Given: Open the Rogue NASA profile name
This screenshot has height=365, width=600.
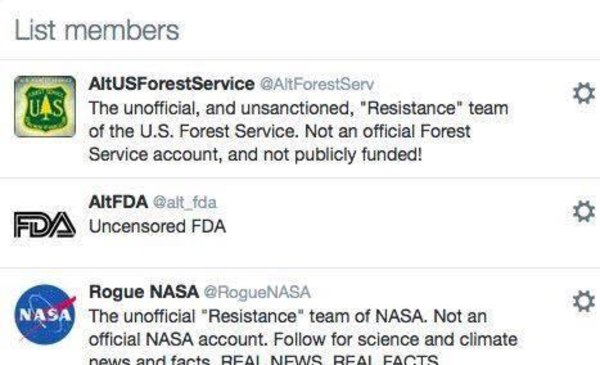Looking at the screenshot, I should pyautogui.click(x=144, y=292).
